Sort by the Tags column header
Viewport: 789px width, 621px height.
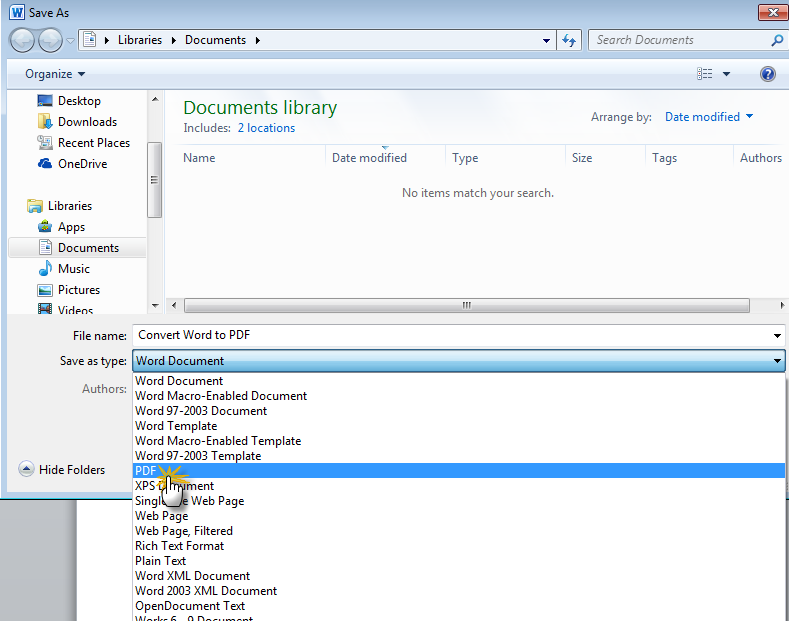pyautogui.click(x=664, y=158)
